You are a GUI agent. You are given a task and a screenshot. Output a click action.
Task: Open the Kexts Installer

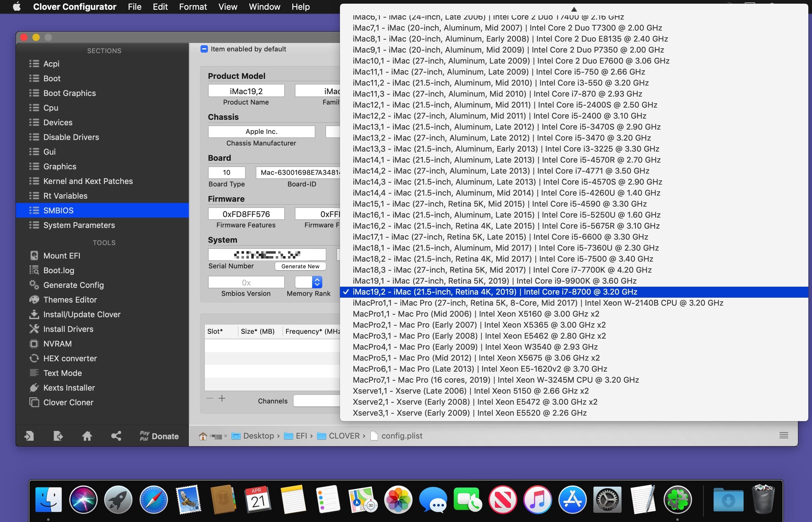pyautogui.click(x=102, y=388)
